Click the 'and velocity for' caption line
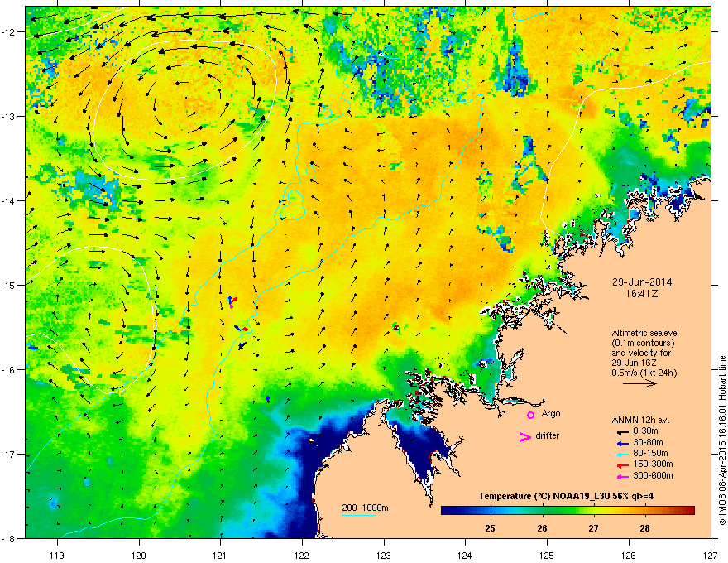The width and height of the screenshot is (728, 563). [x=641, y=353]
